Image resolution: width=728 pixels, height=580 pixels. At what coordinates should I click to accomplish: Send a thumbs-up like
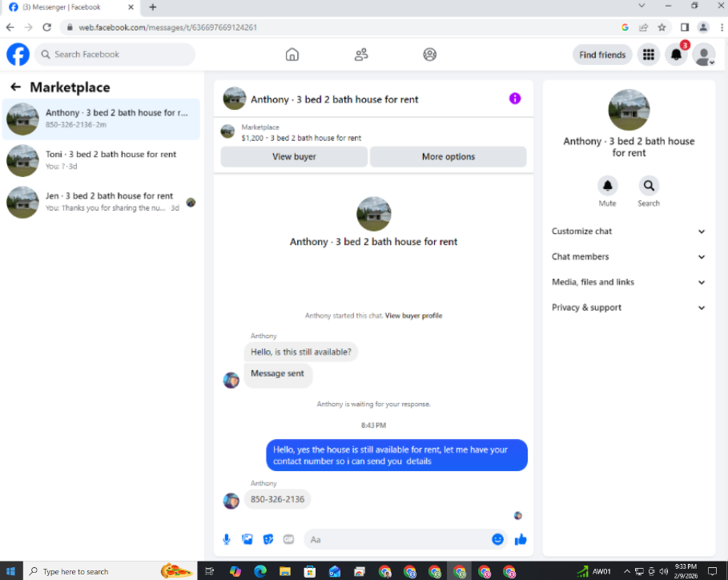521,539
